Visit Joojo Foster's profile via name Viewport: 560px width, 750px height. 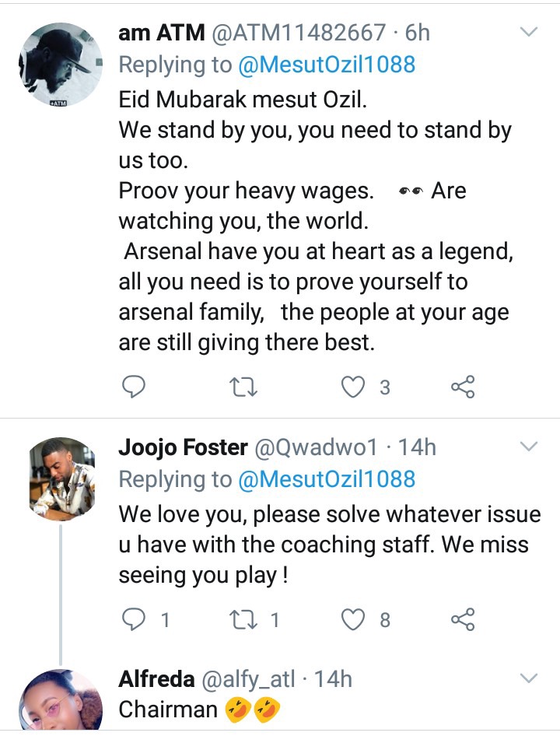pyautogui.click(x=184, y=447)
